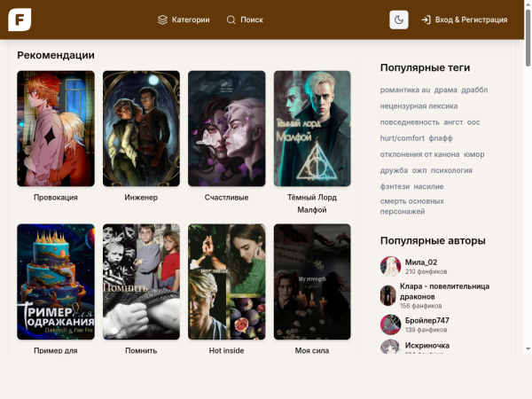Click the scrollbar down arrow
Screen dimensions: 532x399
click(528, 348)
